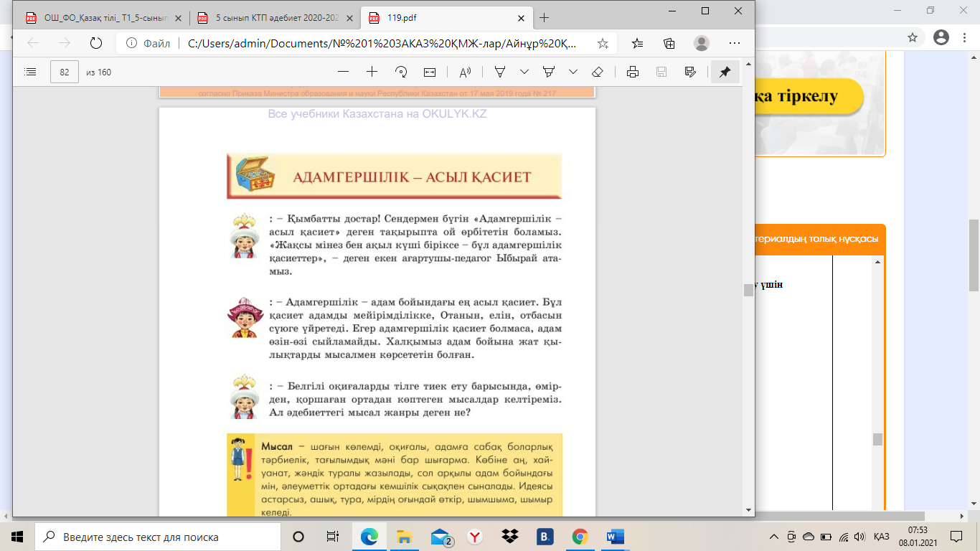The height and width of the screenshot is (551, 980).
Task: Open the browser settings and more menu
Action: pos(735,43)
